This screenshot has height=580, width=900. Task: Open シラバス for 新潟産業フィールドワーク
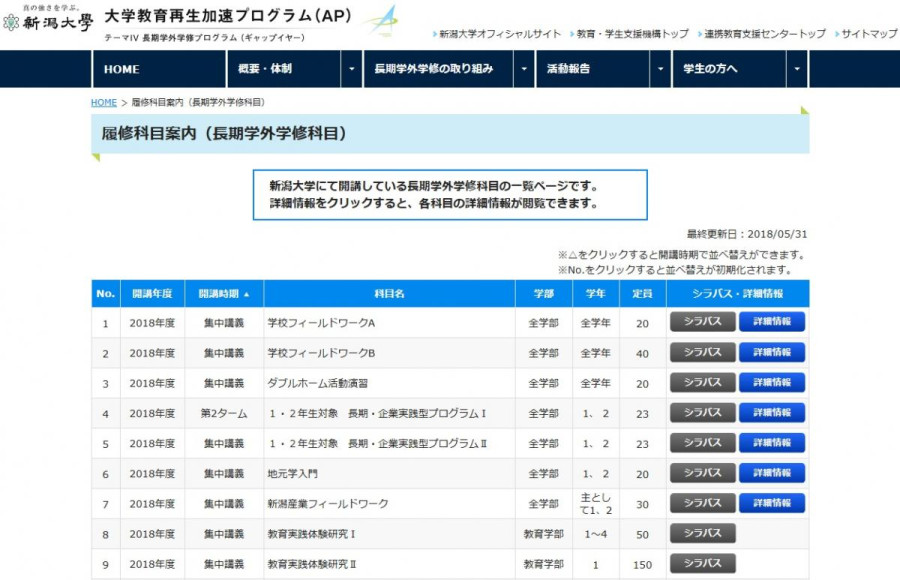tap(703, 503)
